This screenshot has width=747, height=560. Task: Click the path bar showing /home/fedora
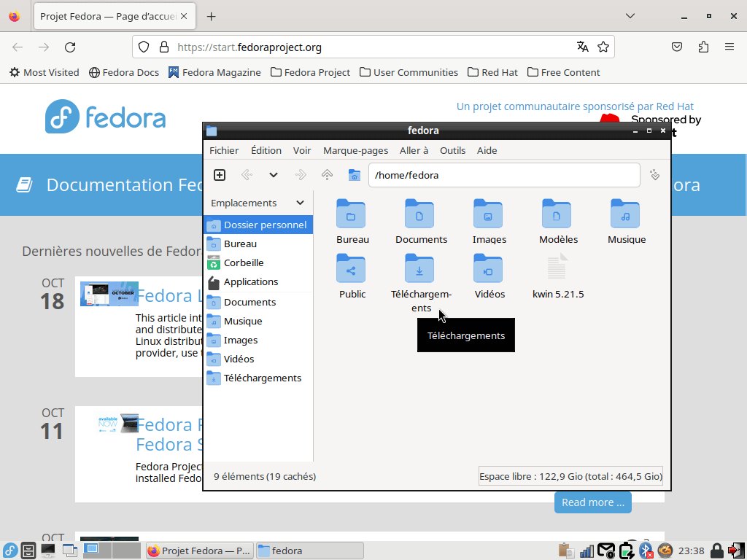[x=504, y=175]
